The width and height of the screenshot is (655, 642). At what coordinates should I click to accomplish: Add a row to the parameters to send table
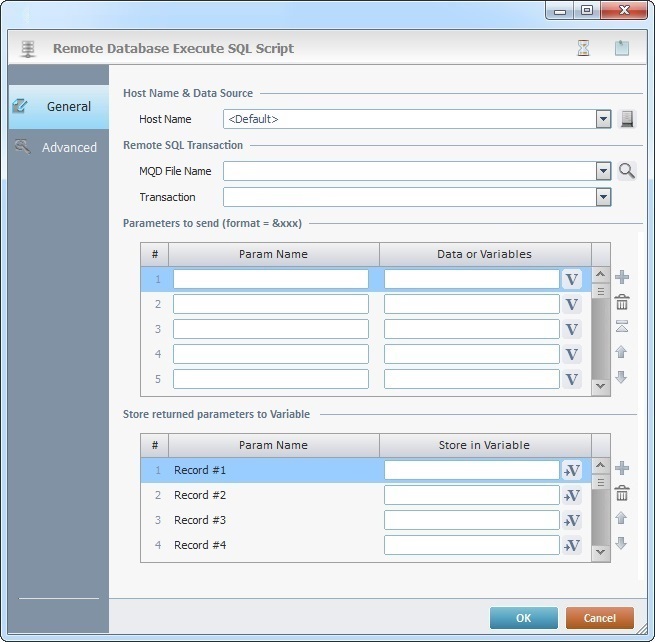pos(621,277)
